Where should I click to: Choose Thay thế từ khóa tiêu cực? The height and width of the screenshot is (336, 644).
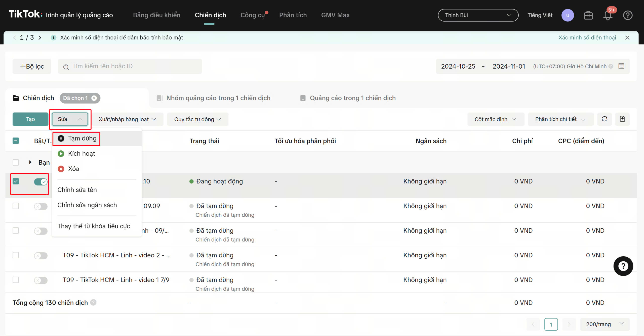(x=97, y=226)
